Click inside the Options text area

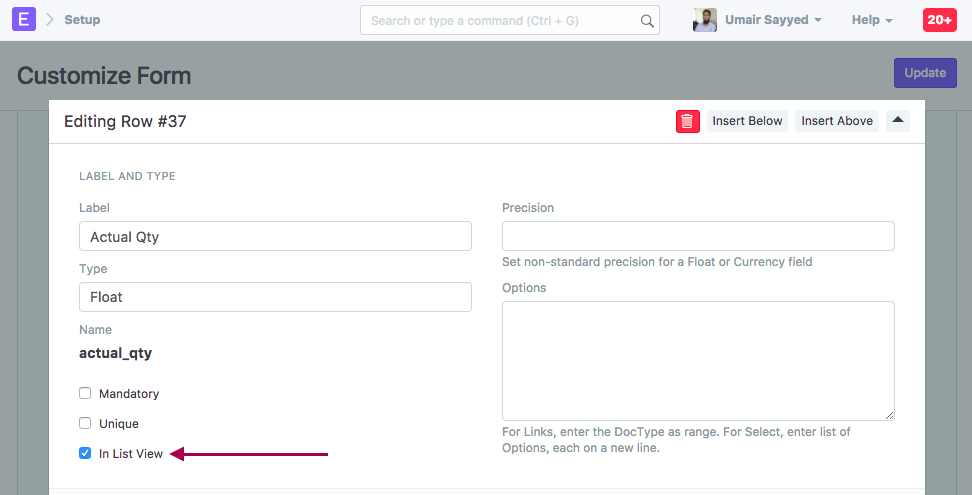coord(698,361)
